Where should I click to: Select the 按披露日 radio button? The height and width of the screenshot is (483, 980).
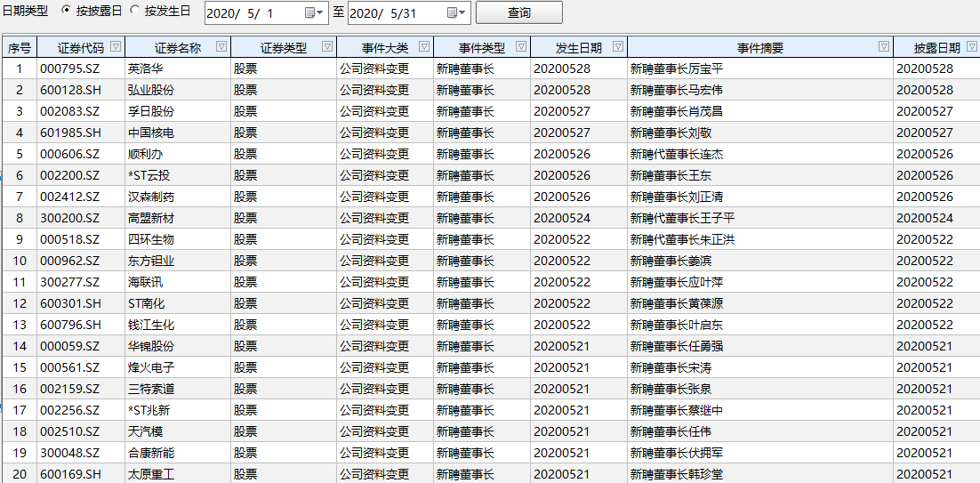(x=67, y=10)
